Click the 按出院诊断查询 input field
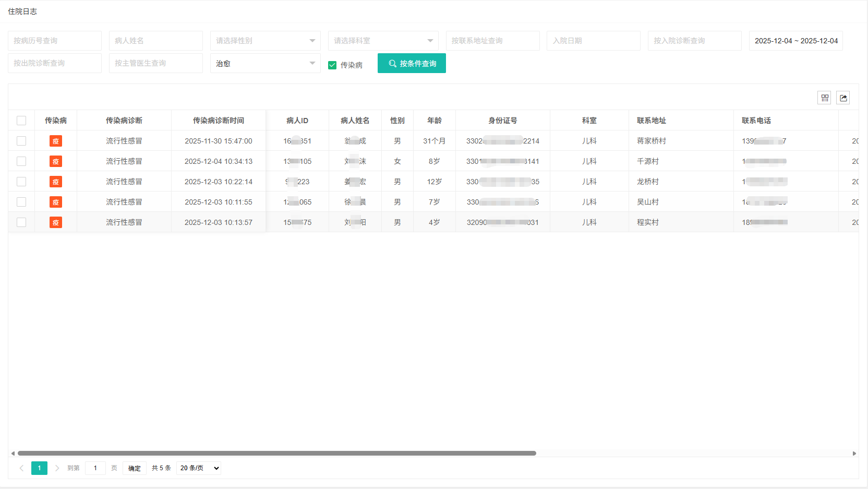868x489 pixels. point(55,63)
